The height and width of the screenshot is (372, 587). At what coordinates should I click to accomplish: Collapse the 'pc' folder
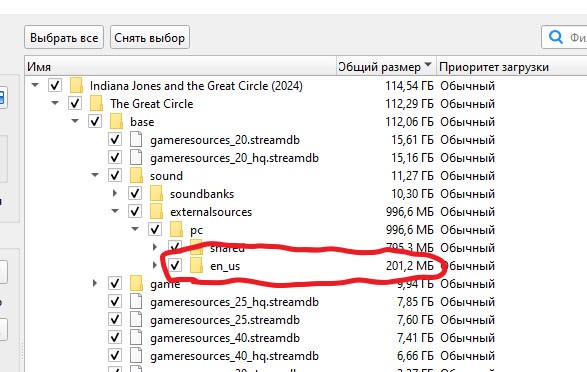(x=135, y=229)
